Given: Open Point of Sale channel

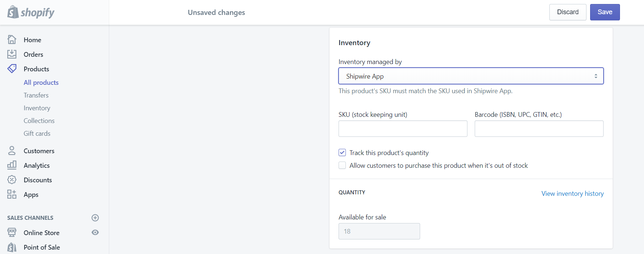Looking at the screenshot, I should pos(42,247).
